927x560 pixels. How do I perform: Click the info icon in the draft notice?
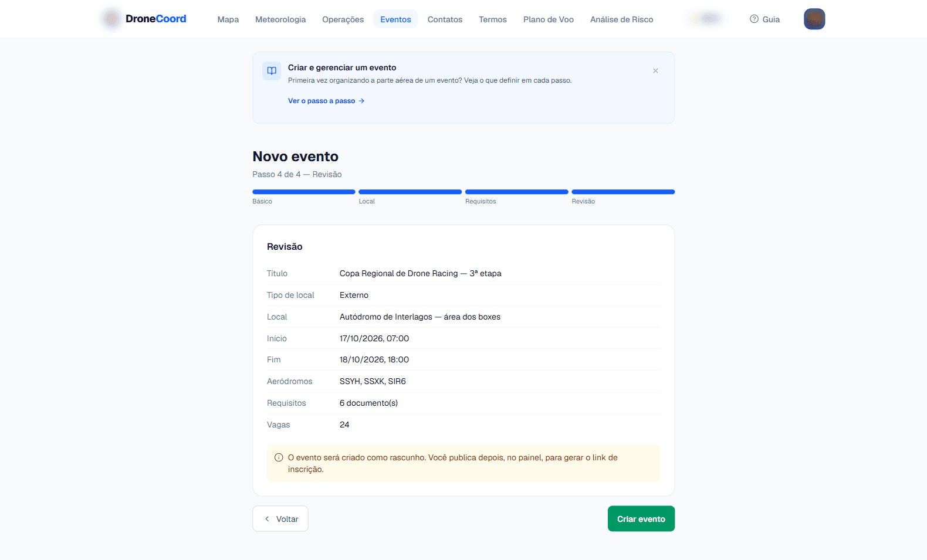[x=279, y=457]
